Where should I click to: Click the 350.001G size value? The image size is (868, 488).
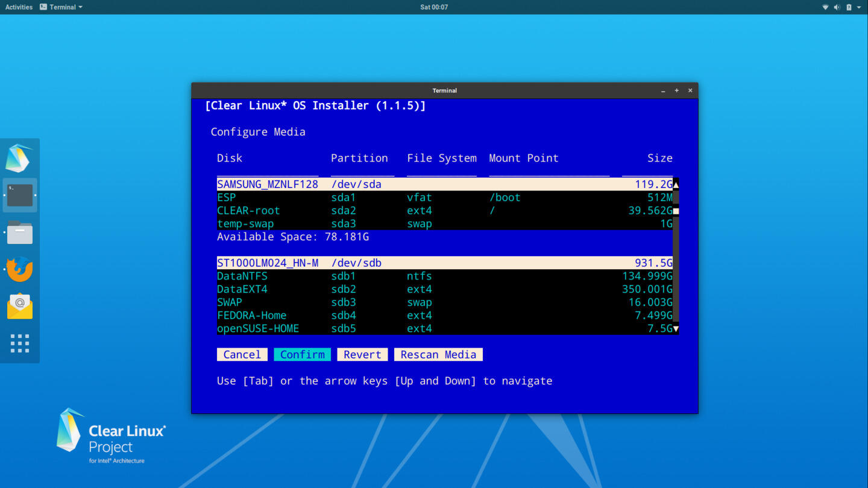coord(647,289)
